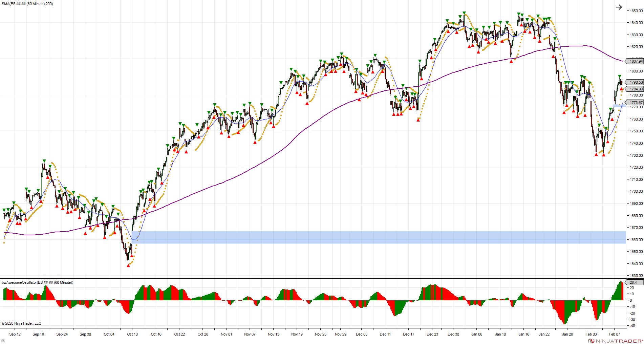Image resolution: width=644 pixels, height=344 pixels.
Task: Click the Nov 25 date label
Action: [321, 334]
